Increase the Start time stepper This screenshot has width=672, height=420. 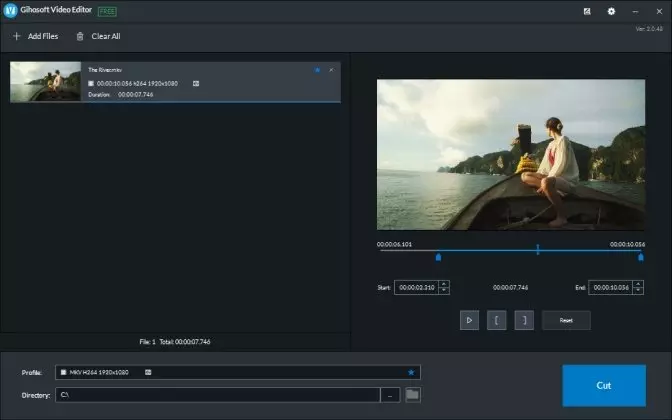click(x=444, y=284)
